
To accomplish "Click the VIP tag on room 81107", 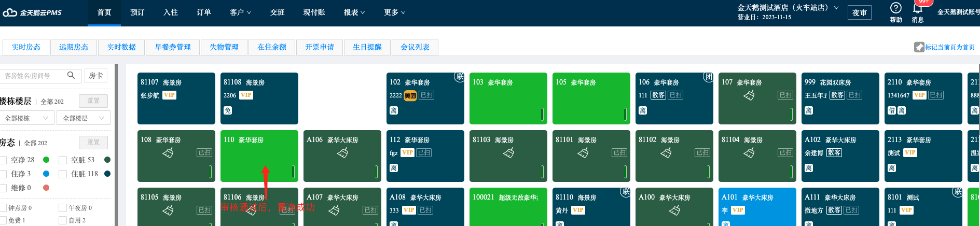I will pos(169,95).
